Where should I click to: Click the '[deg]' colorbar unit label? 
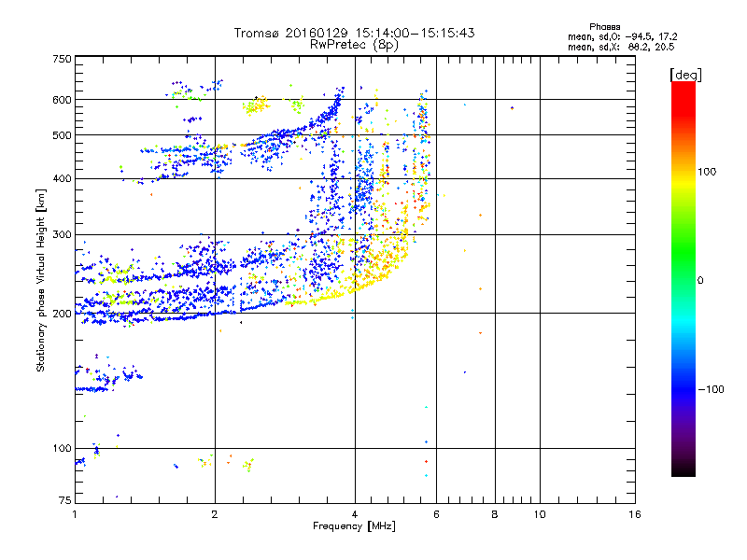tap(685, 75)
